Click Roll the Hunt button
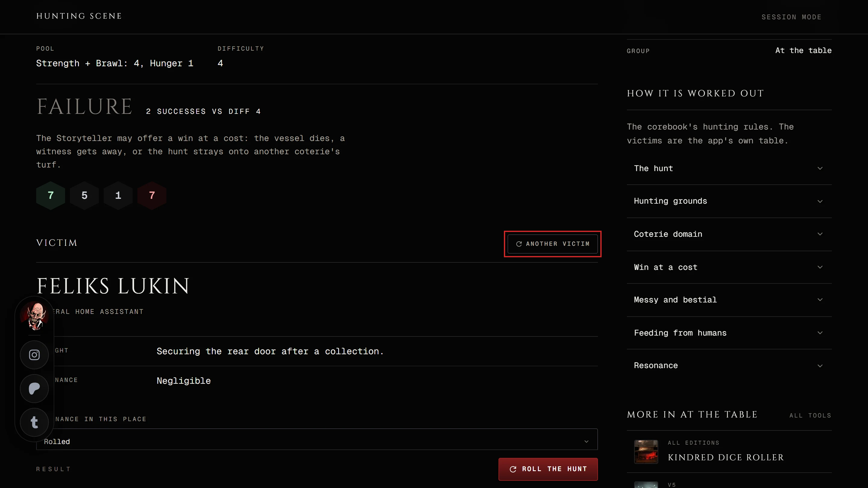Screen dimensions: 868x488 548,469
